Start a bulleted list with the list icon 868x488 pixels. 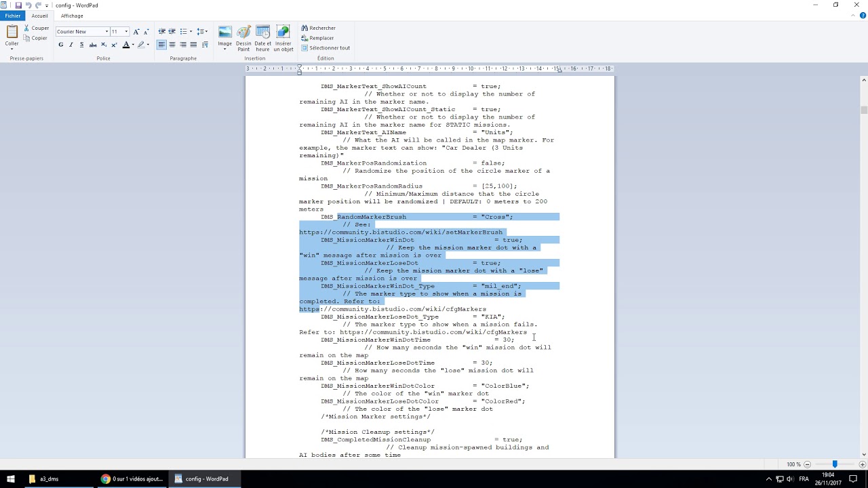183,31
